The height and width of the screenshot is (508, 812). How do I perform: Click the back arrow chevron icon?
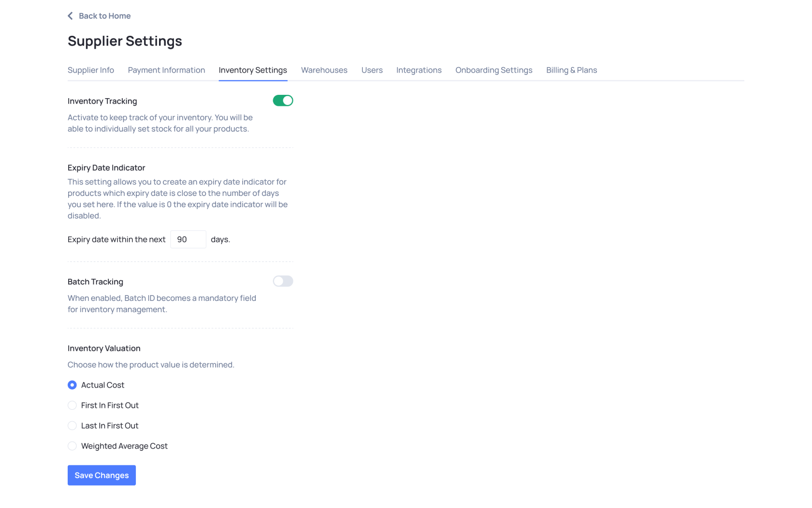(x=70, y=16)
